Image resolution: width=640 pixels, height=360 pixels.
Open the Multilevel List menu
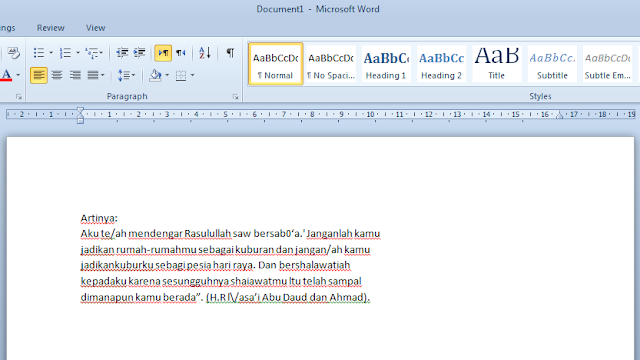click(93, 53)
